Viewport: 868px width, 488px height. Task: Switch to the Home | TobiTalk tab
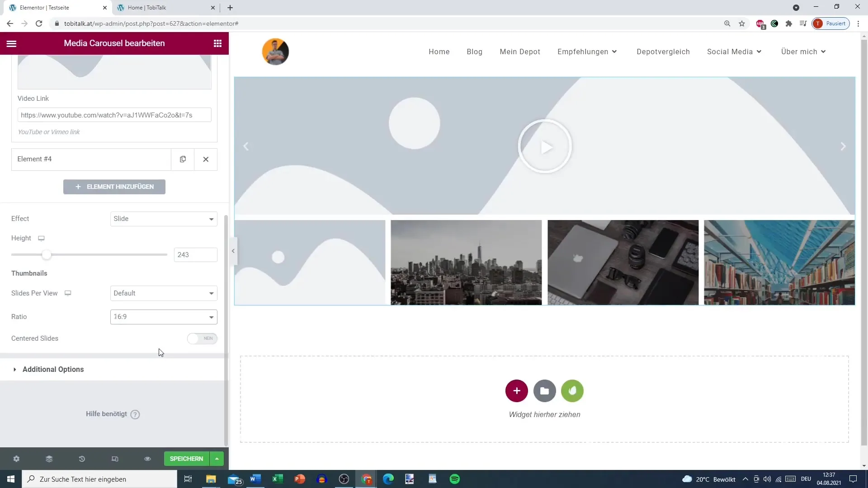click(x=166, y=8)
